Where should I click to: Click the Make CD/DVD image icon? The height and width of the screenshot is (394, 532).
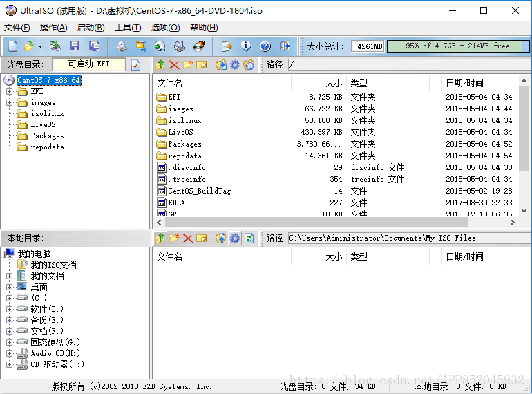[x=121, y=46]
